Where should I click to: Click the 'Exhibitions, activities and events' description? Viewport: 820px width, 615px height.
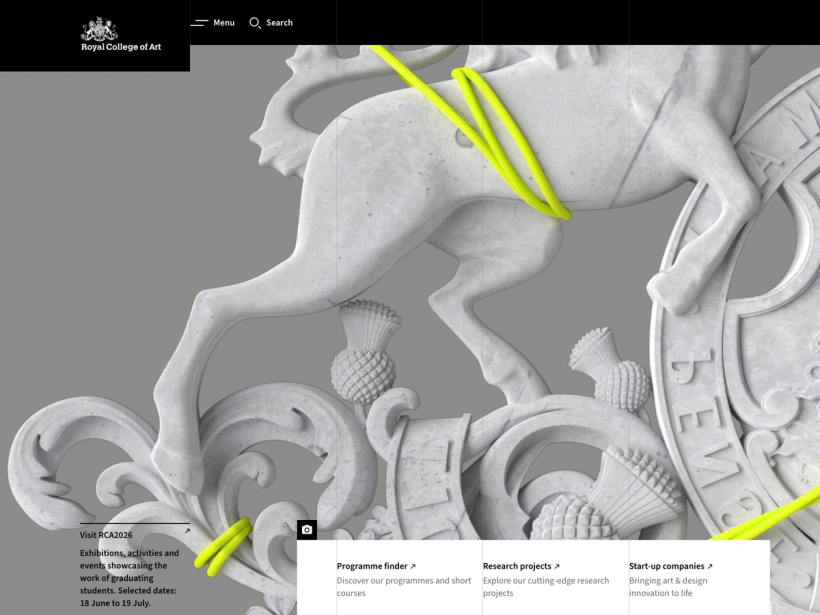pyautogui.click(x=129, y=578)
